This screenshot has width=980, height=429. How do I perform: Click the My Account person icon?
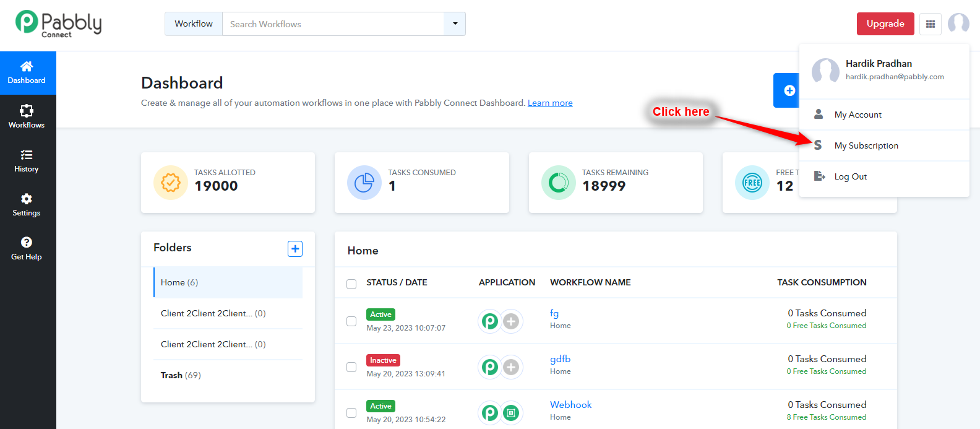pyautogui.click(x=819, y=115)
